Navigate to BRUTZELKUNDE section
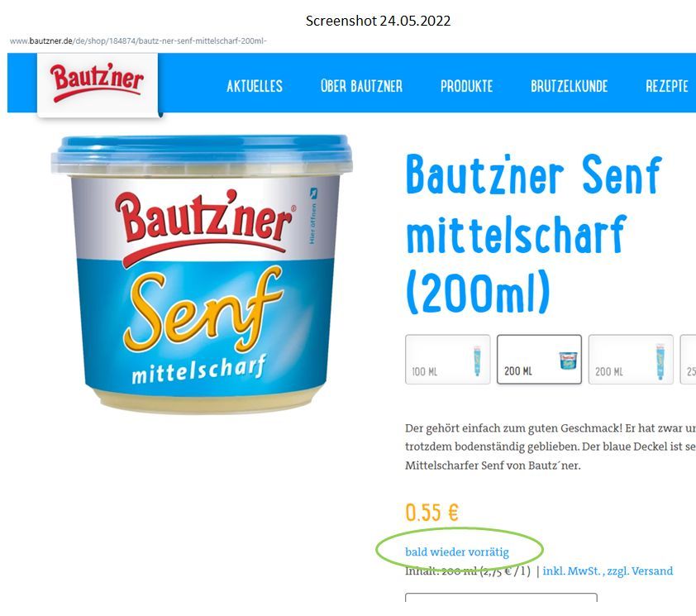Viewport: 696px width, 616px height. (x=569, y=86)
